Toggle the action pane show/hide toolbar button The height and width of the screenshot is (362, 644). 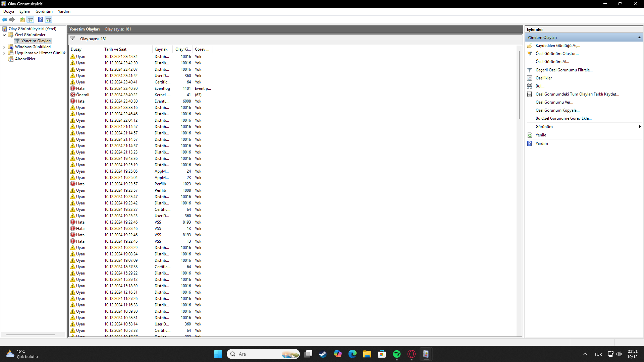(x=49, y=19)
